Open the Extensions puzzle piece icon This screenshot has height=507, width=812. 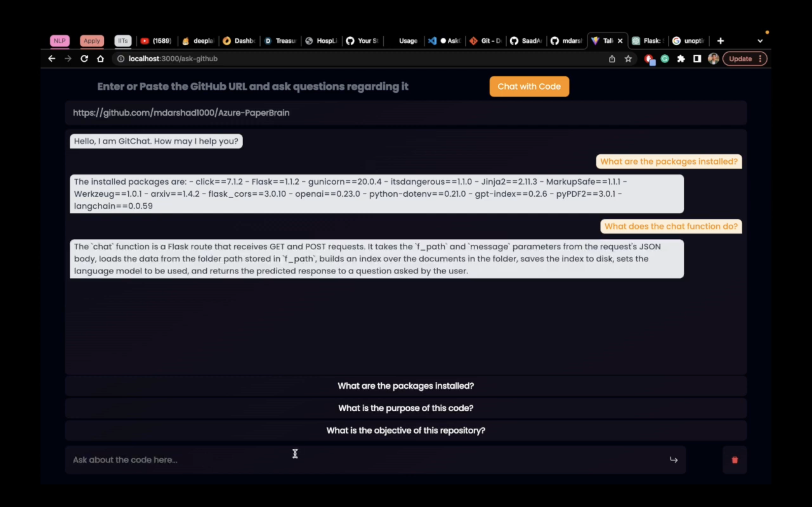pyautogui.click(x=681, y=59)
